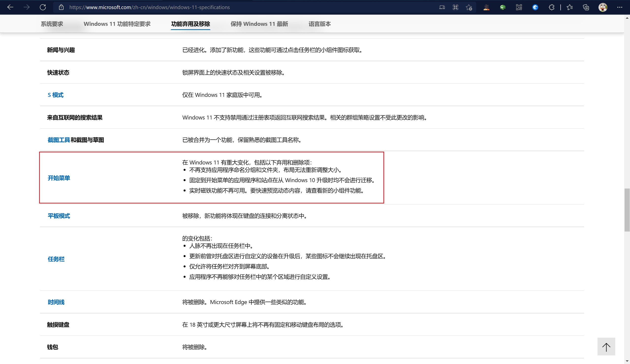Open the Extensions puzzle-piece menu
The image size is (630, 364).
551,7
